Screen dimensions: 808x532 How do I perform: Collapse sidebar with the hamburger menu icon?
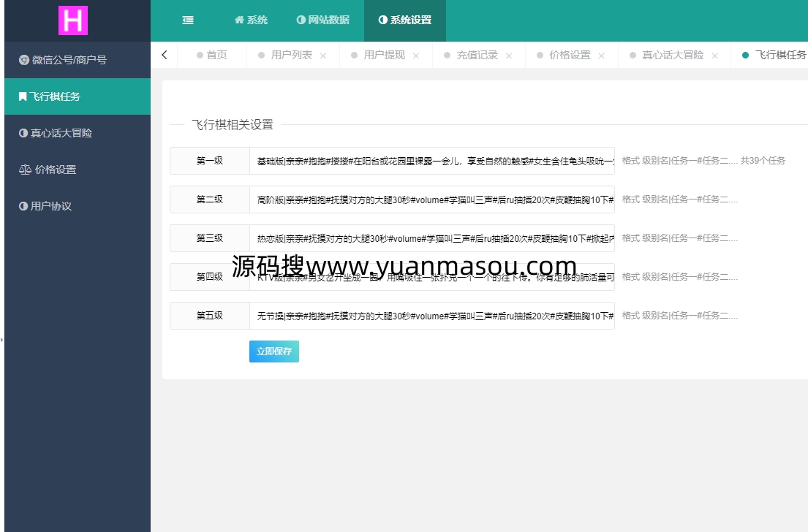pyautogui.click(x=188, y=20)
